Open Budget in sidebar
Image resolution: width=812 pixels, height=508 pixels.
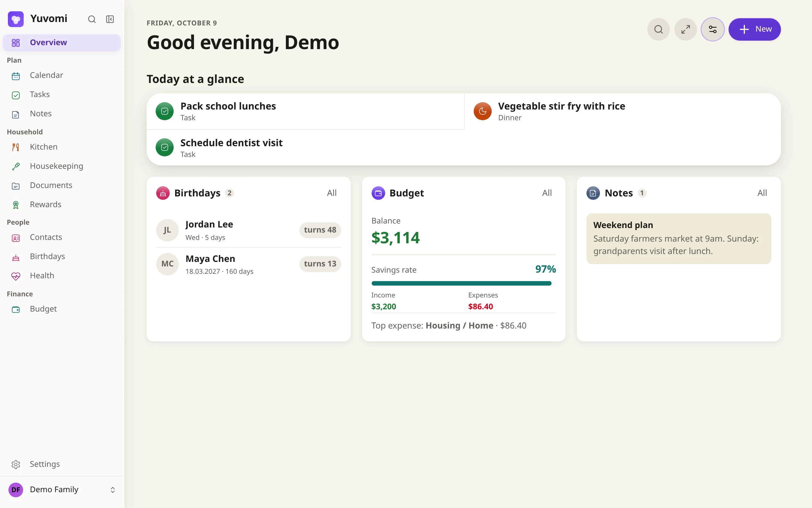pos(62,309)
